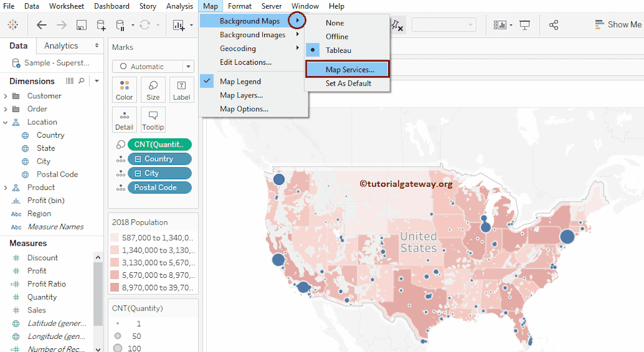
Task: Click the Measures pane scrollbar up arrow
Action: (97, 257)
